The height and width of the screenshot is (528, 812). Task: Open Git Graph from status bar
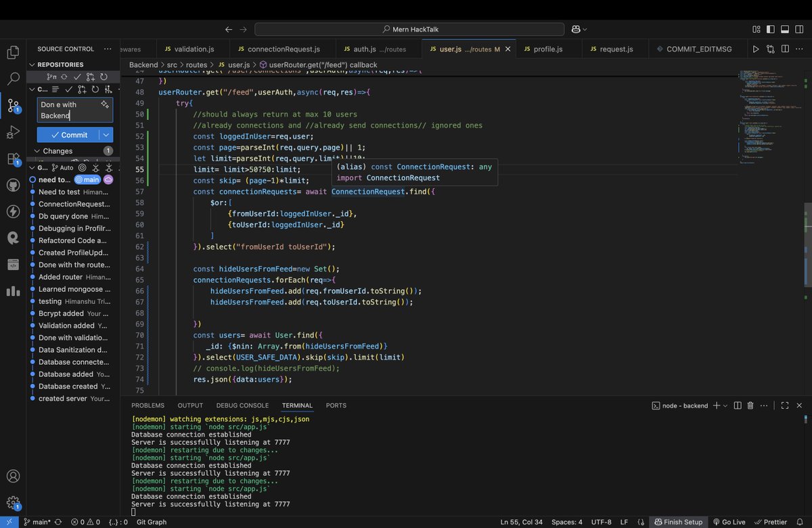click(x=152, y=522)
